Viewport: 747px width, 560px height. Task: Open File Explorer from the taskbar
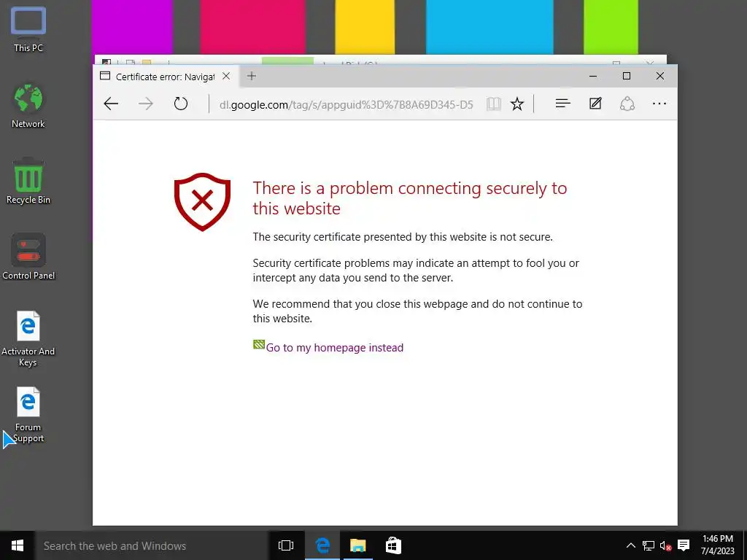pyautogui.click(x=357, y=545)
